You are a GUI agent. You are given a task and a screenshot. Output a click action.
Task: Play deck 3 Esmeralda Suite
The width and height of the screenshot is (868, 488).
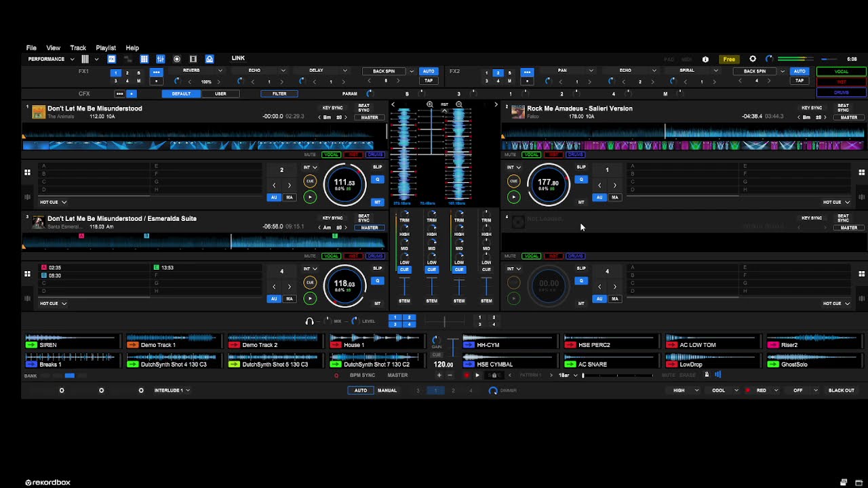[310, 298]
